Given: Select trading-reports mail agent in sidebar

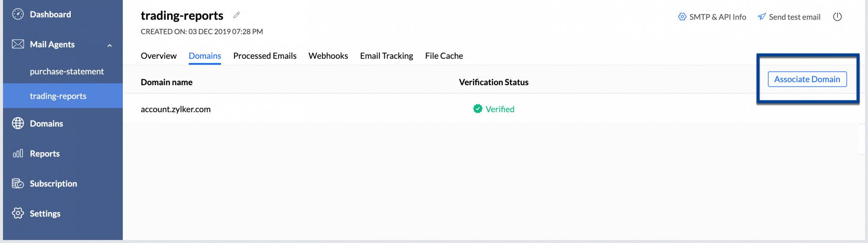Looking at the screenshot, I should [x=58, y=96].
